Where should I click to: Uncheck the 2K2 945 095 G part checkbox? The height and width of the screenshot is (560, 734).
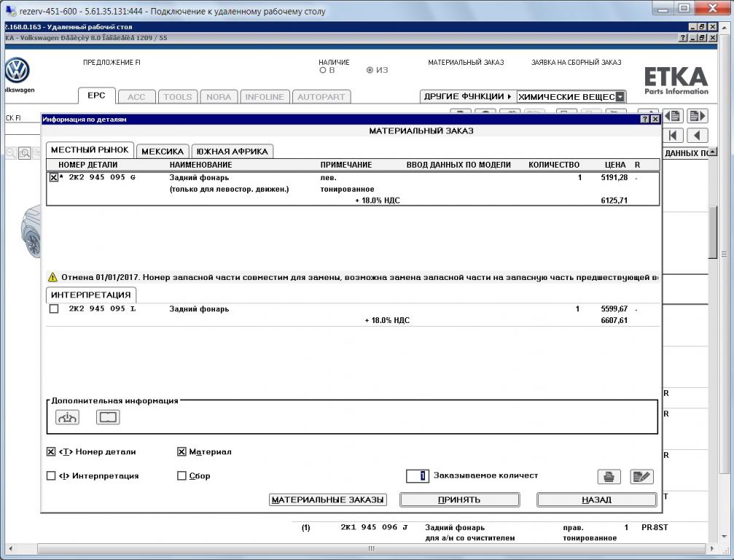(x=54, y=177)
